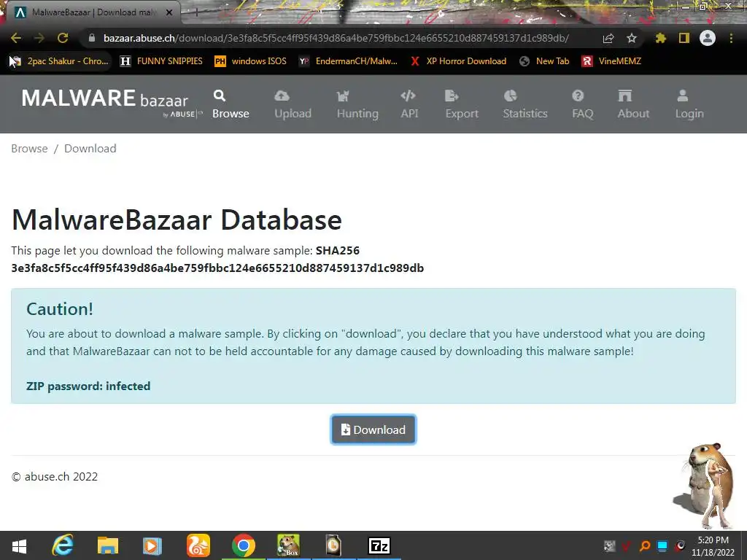
Task: Select the MalwareBazaar tab
Action: click(x=93, y=12)
